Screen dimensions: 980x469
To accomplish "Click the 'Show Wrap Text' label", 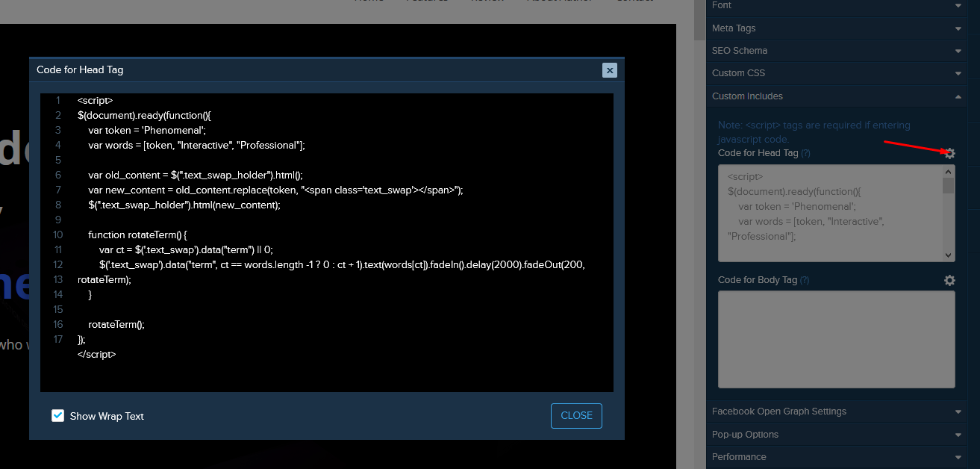I will click(x=107, y=416).
